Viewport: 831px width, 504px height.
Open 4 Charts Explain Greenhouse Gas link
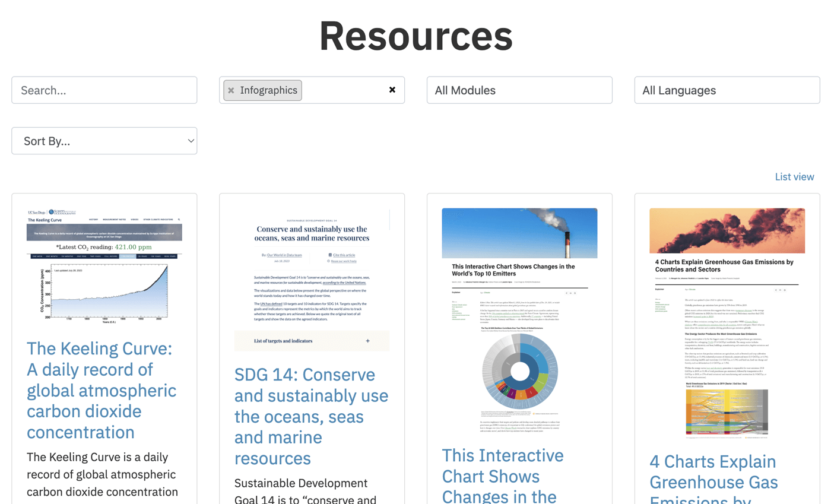coord(713,478)
